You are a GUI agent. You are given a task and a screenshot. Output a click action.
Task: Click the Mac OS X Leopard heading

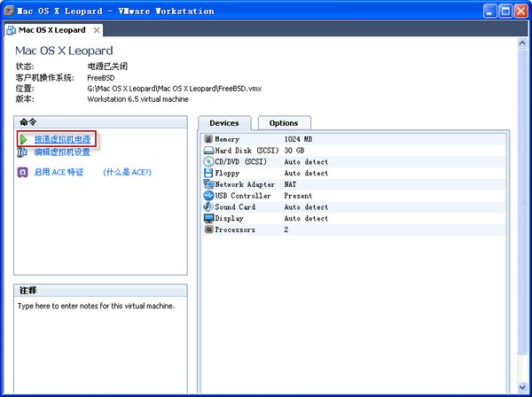pyautogui.click(x=64, y=51)
